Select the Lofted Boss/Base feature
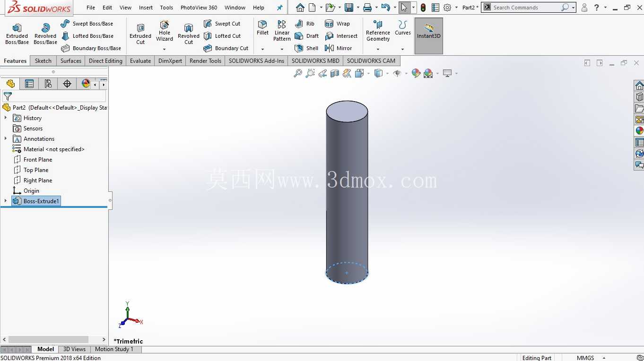 [x=87, y=36]
